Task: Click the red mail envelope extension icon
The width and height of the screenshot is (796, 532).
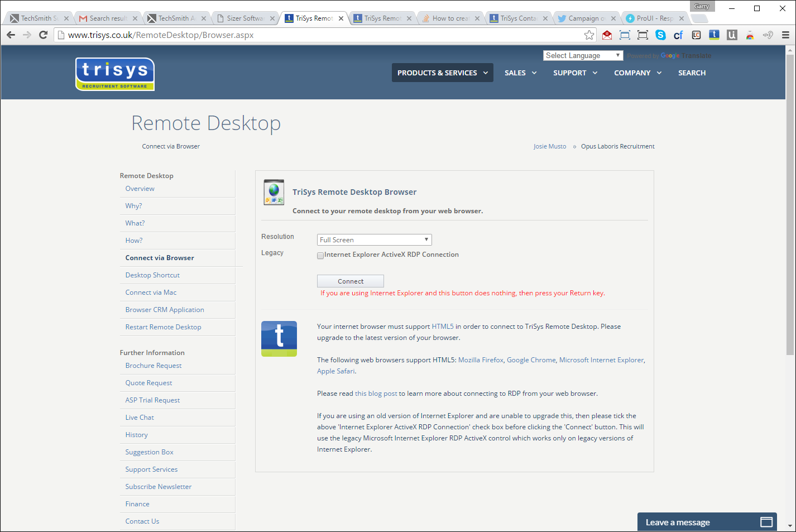Action: coord(607,35)
